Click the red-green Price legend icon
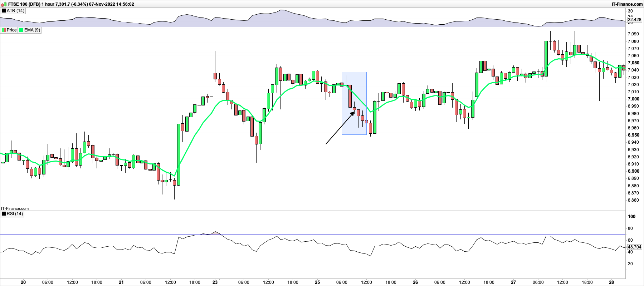 click(x=4, y=30)
